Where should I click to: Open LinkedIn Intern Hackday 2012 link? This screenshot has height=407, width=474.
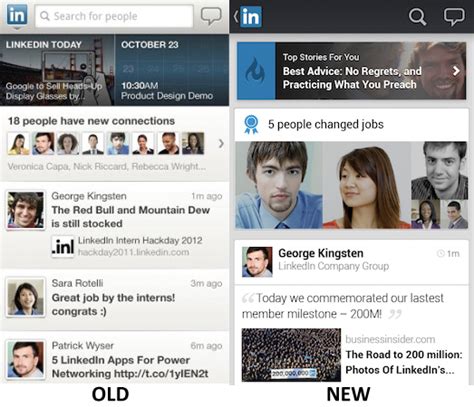coord(140,240)
